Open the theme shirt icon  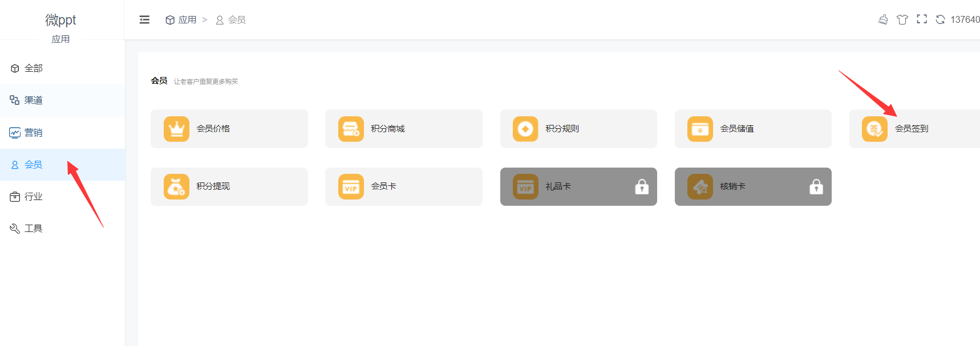(x=902, y=19)
